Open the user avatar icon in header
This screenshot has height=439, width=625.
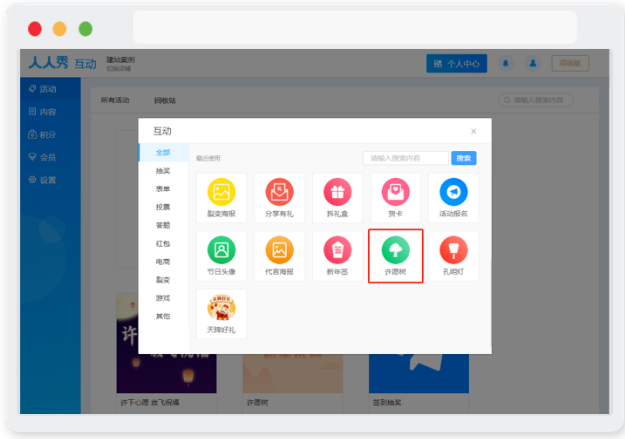coord(533,63)
